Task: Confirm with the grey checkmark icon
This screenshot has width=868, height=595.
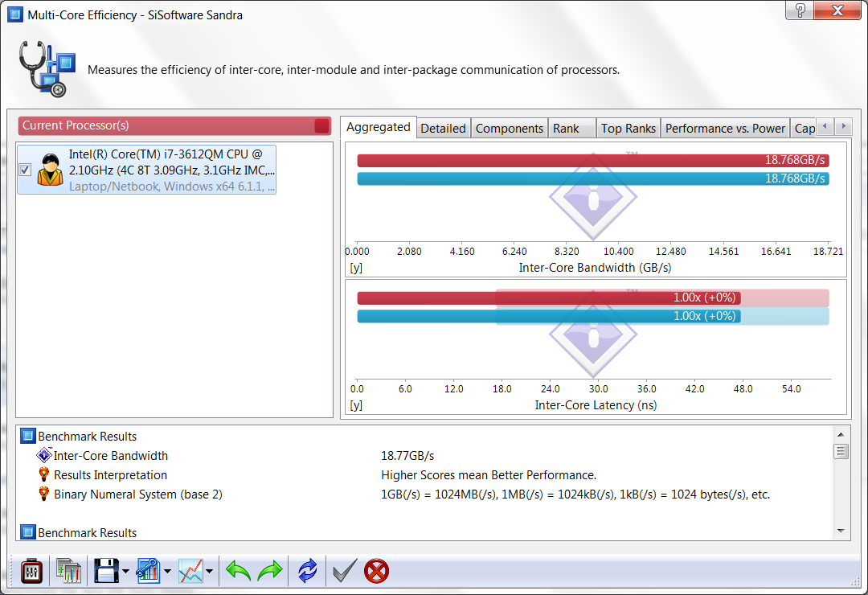Action: coord(345,571)
